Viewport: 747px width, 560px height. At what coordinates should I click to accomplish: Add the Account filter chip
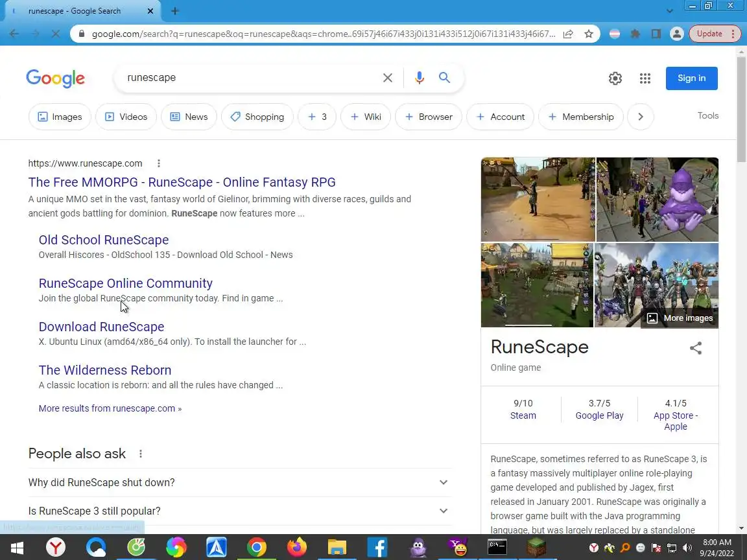click(500, 117)
